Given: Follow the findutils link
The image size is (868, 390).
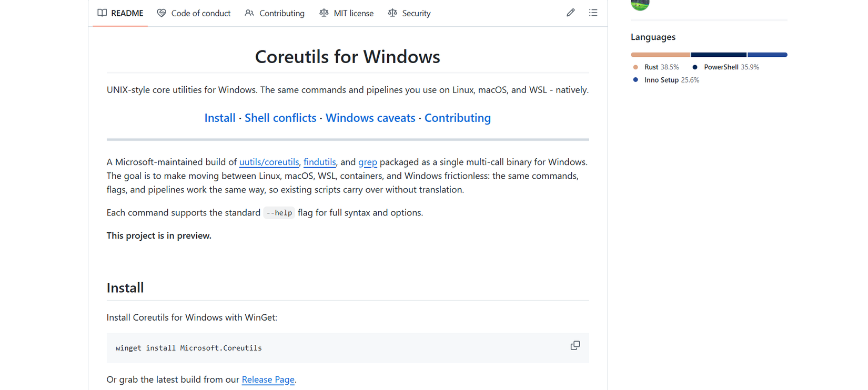Looking at the screenshot, I should click(319, 162).
